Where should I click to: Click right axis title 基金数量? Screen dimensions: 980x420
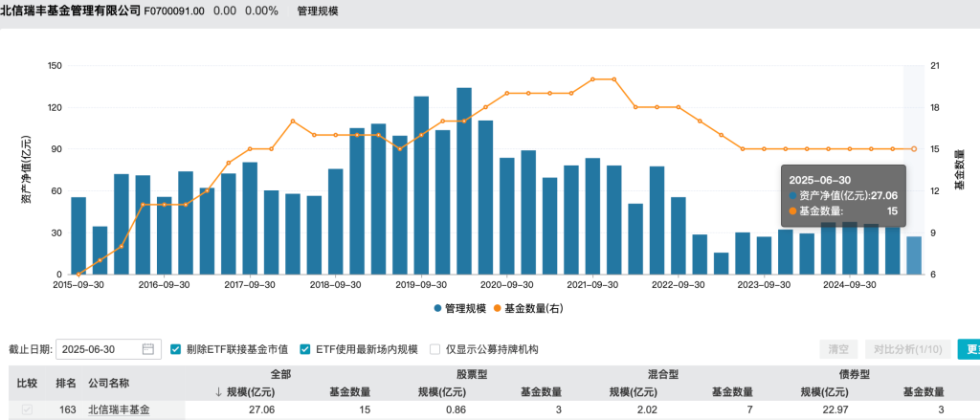(959, 170)
